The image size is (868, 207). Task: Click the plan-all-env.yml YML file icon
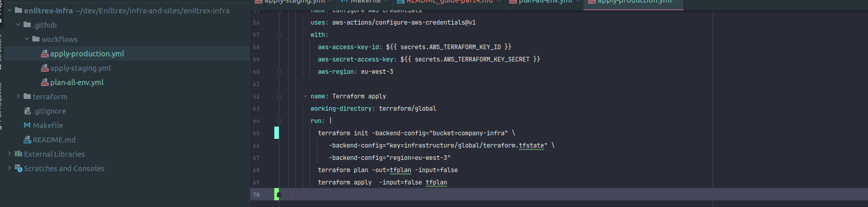coord(45,82)
